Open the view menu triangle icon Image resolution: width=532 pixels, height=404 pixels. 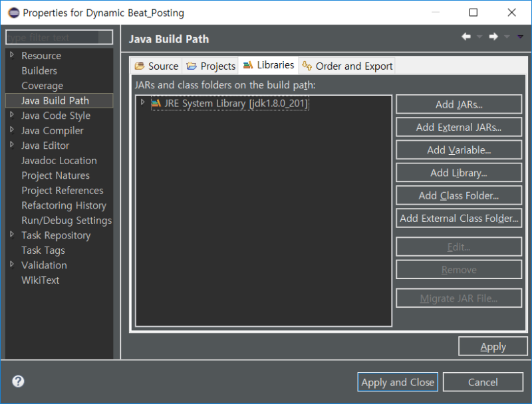(x=520, y=37)
